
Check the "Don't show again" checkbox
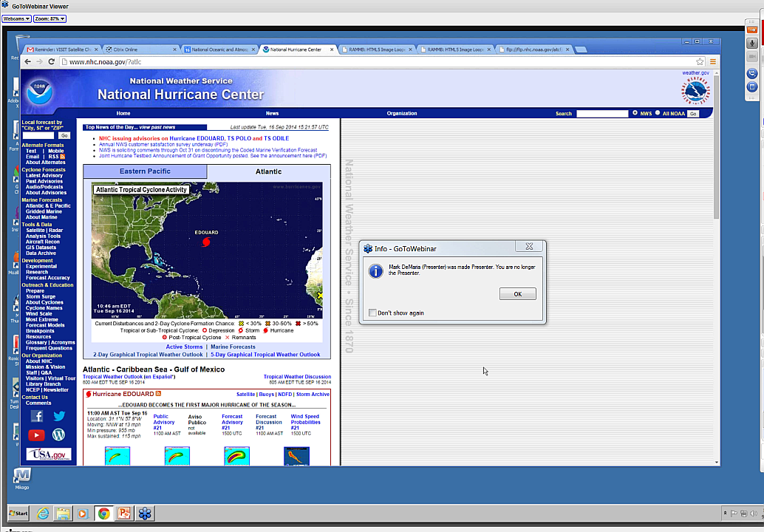[372, 313]
